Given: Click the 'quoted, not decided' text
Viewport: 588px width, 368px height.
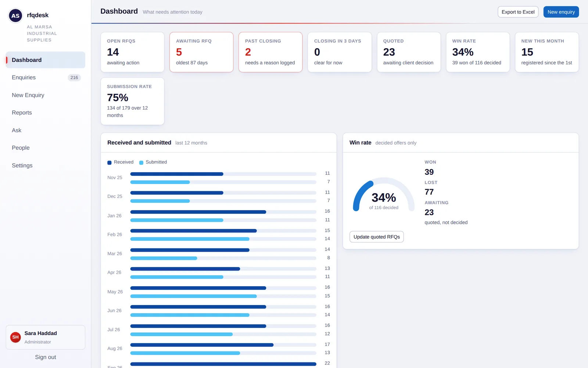Looking at the screenshot, I should 446,223.
